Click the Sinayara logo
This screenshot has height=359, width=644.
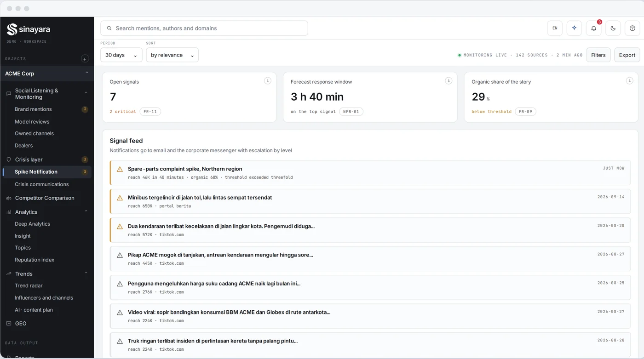[x=29, y=29]
